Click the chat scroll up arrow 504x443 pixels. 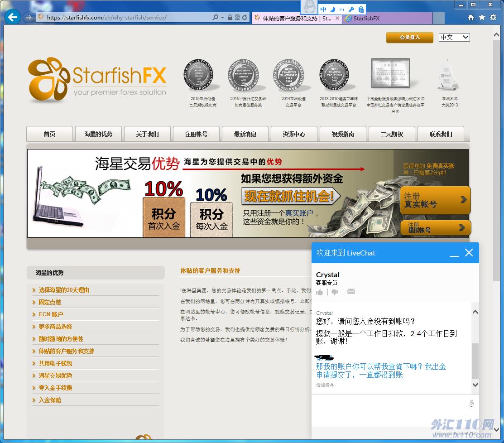click(x=475, y=312)
